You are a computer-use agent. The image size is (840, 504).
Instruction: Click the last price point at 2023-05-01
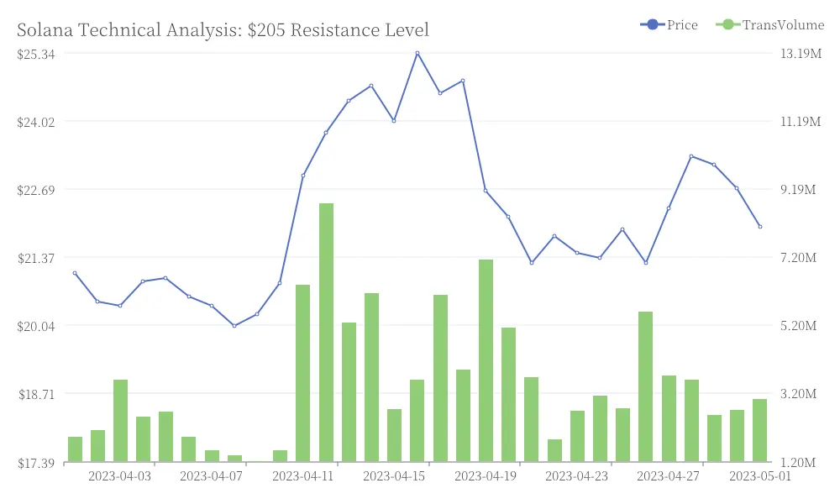pos(759,227)
